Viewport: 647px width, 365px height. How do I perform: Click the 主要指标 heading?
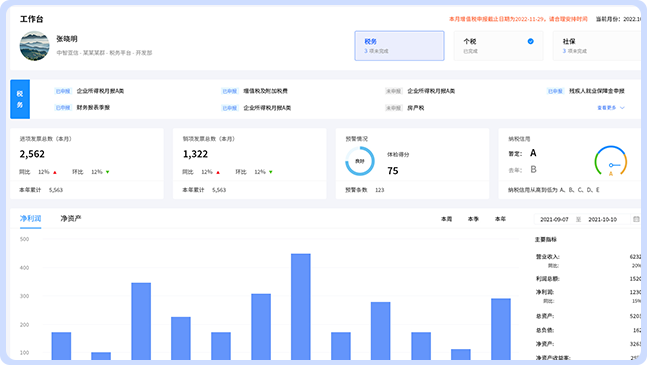pos(545,239)
